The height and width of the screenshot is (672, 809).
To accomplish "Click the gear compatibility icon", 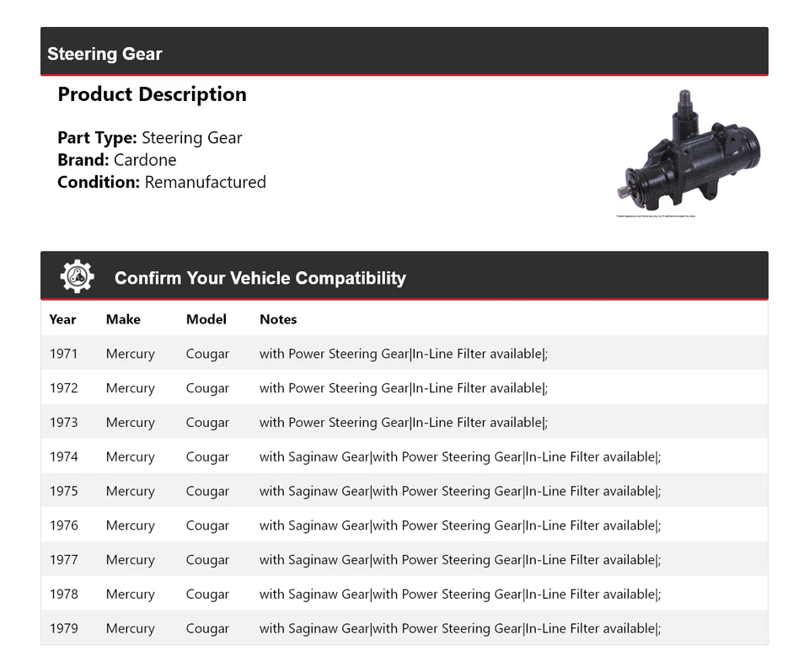I will click(77, 276).
